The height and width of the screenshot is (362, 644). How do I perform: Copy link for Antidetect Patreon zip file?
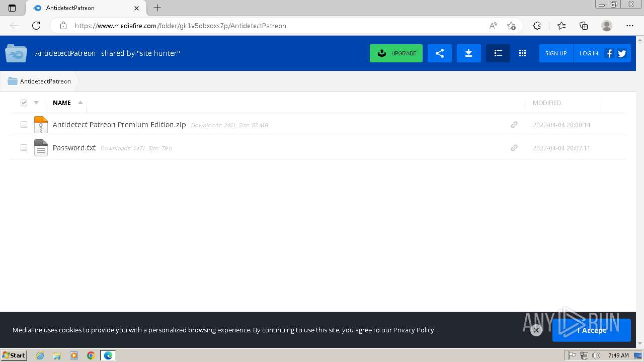point(514,125)
